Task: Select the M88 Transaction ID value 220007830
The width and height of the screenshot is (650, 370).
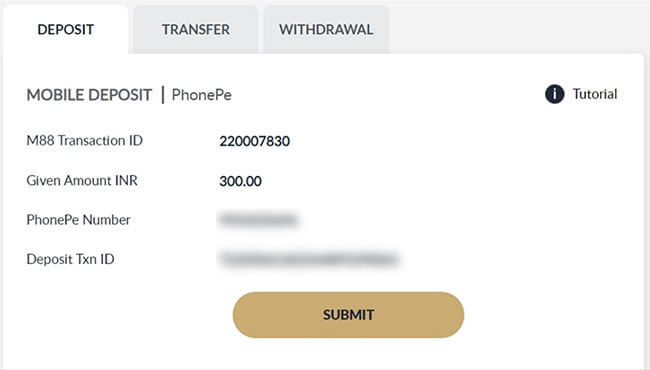Action: click(x=255, y=141)
